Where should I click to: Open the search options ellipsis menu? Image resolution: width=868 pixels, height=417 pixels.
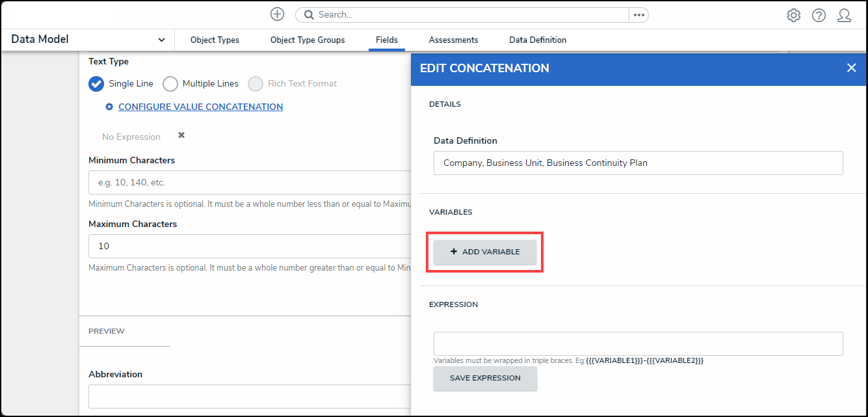click(638, 14)
